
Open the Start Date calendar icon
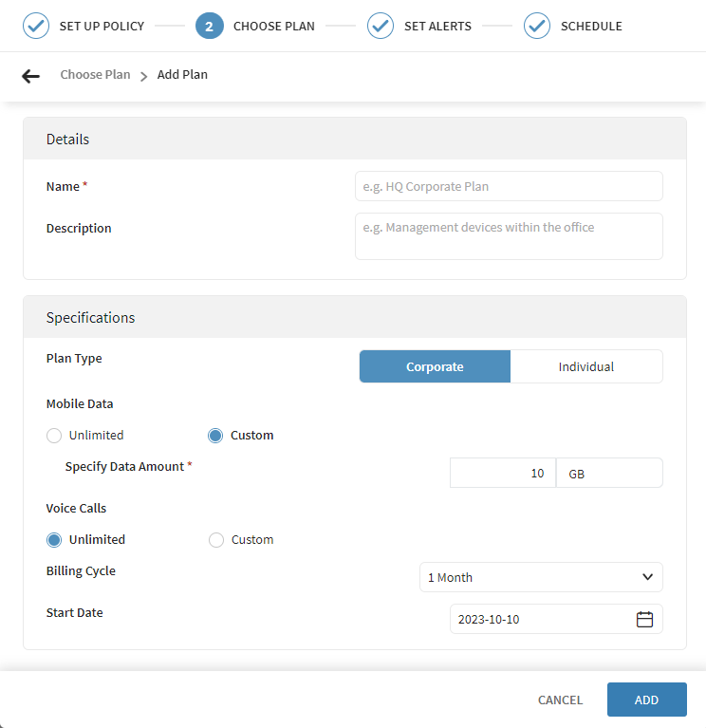click(644, 620)
